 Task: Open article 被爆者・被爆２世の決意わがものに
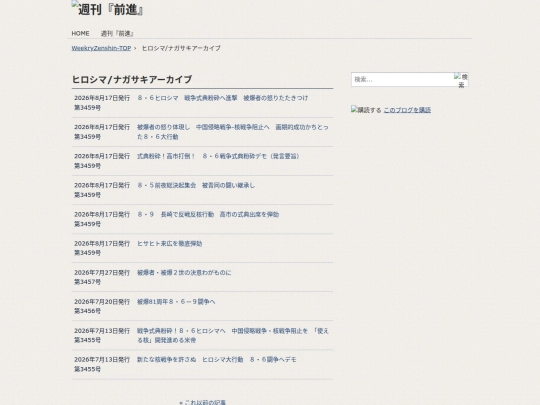tap(184, 273)
